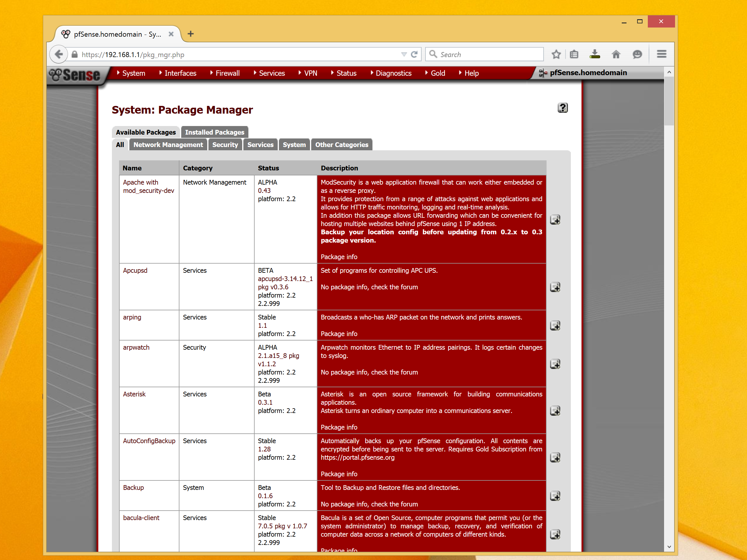Open the chat smiley icon in toolbar
Image resolution: width=747 pixels, height=560 pixels.
coord(637,54)
